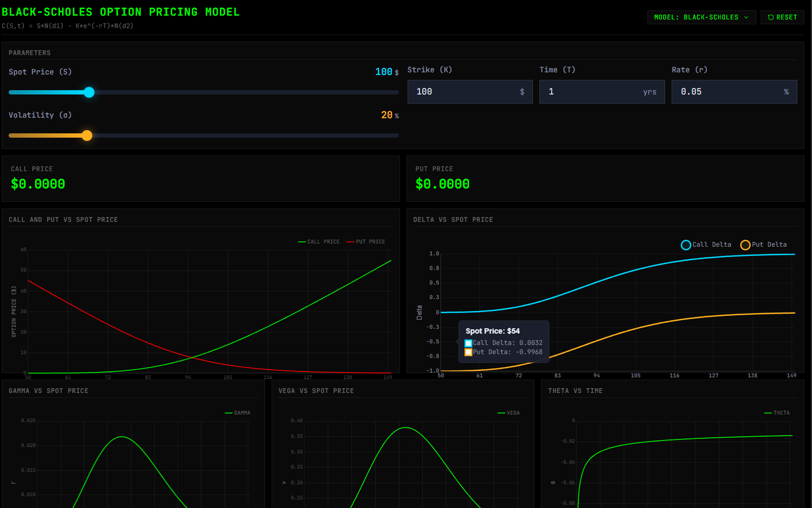Viewport: 812px width, 508px height.
Task: Click the Call Price value card
Action: tap(200, 179)
